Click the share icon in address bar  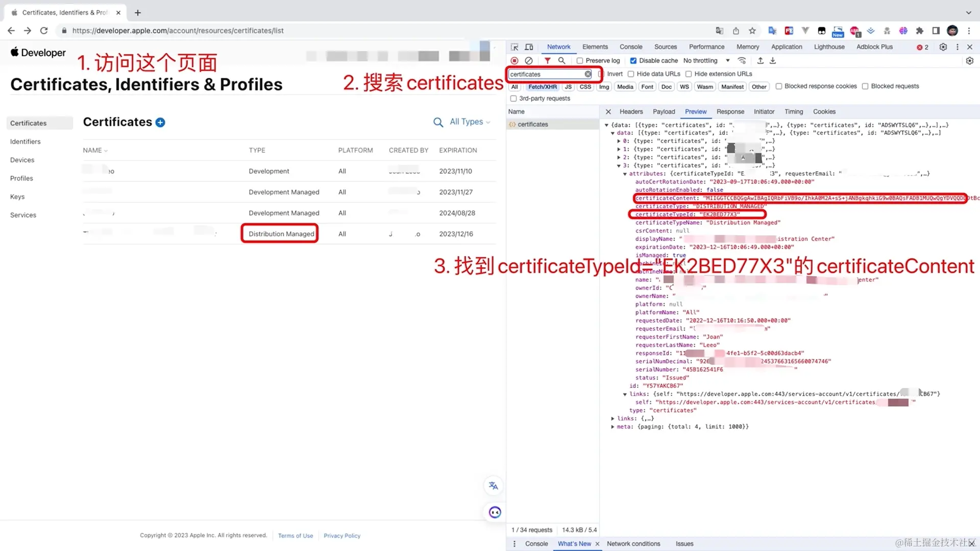coord(736,31)
